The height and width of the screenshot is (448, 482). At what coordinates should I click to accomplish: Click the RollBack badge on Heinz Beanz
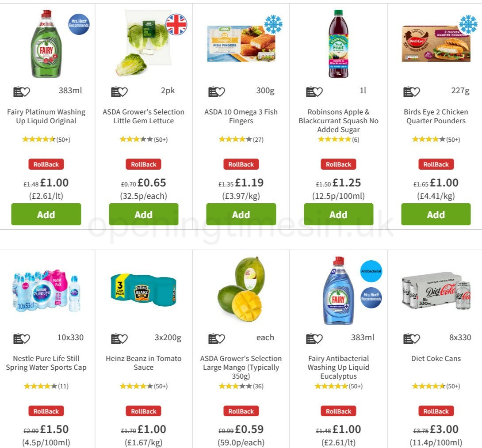coord(143,411)
